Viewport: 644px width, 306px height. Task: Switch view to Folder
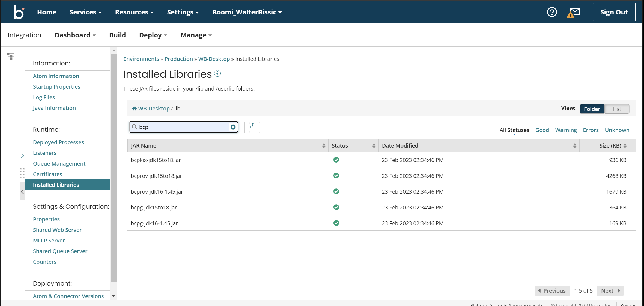tap(592, 109)
